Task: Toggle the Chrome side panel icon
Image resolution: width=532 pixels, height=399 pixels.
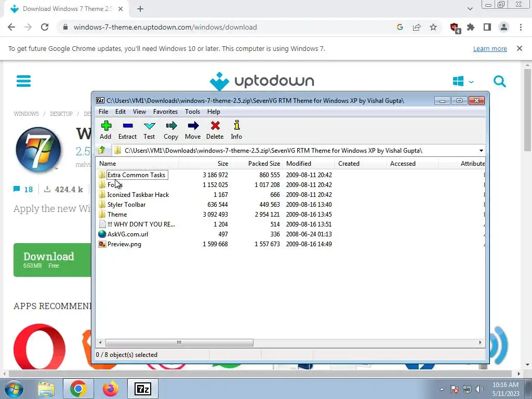Action: tap(487, 27)
